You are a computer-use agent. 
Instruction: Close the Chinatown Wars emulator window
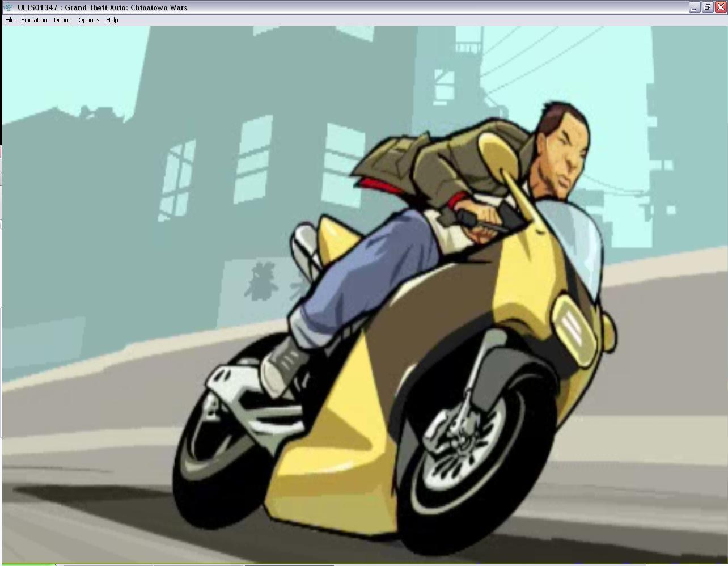tap(720, 7)
